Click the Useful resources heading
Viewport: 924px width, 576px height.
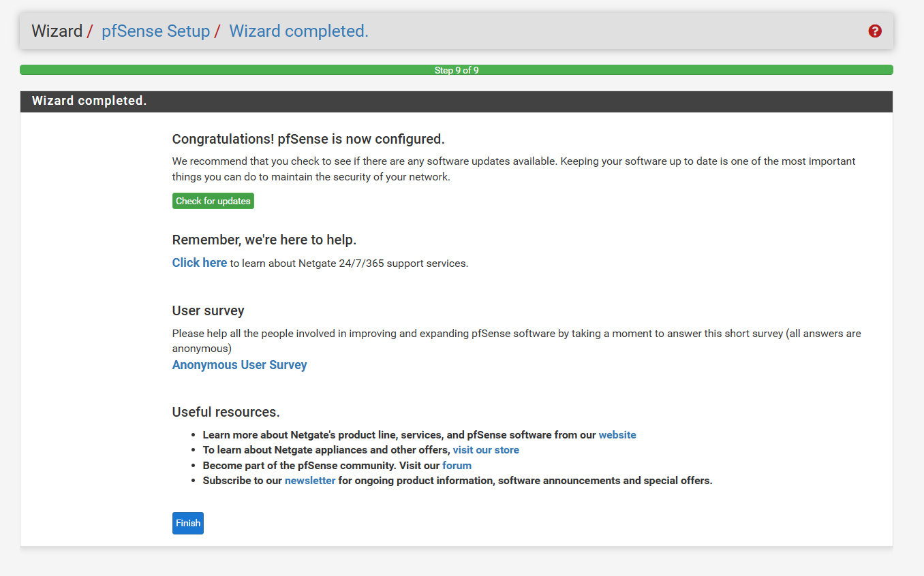(226, 412)
